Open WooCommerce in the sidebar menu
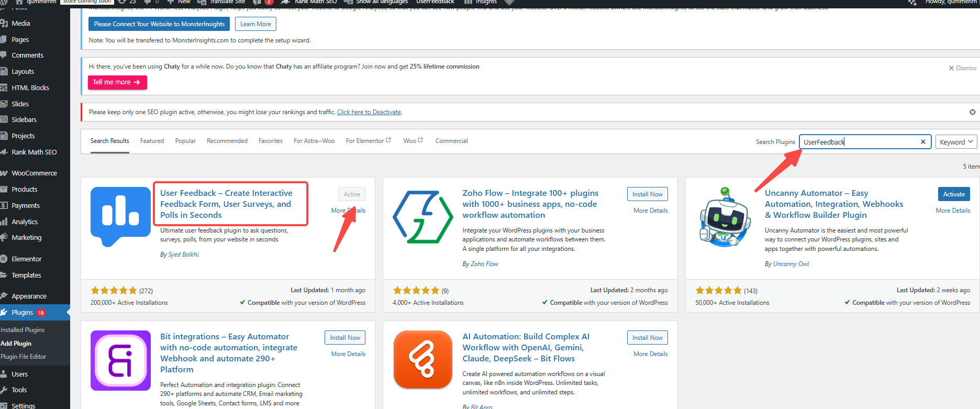Screen dimensions: 980x409 click(x=34, y=173)
